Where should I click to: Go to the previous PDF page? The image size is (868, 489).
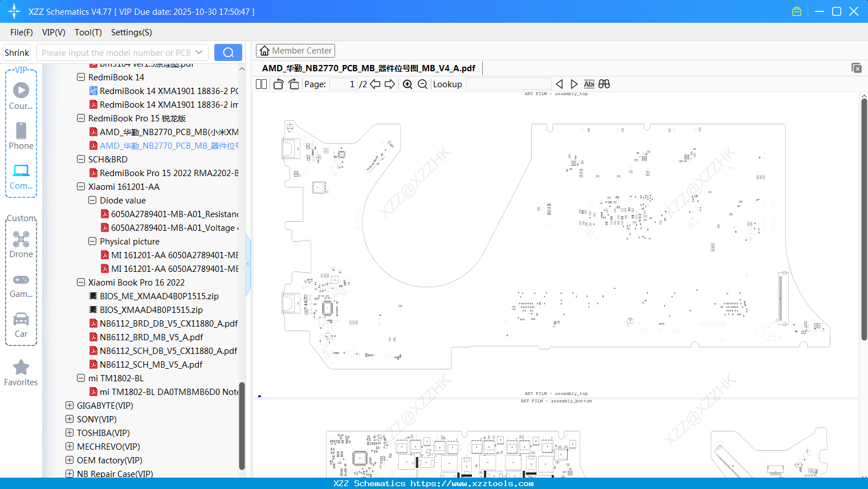click(375, 84)
